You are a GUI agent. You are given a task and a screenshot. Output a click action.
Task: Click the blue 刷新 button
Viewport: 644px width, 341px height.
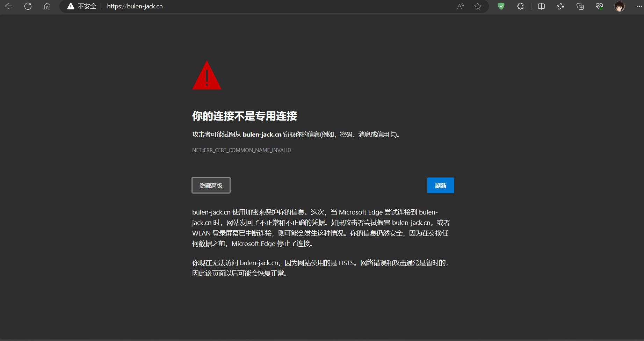click(x=440, y=185)
